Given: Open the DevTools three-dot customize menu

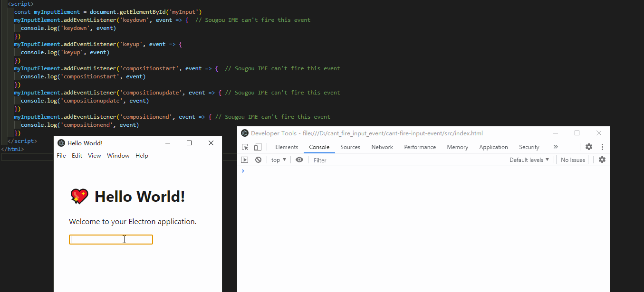Looking at the screenshot, I should (602, 147).
